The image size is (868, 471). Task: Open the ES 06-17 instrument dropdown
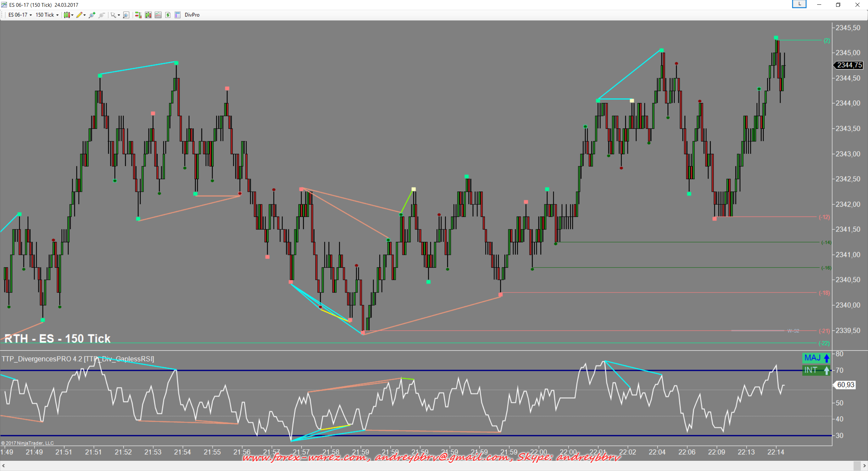tap(20, 15)
